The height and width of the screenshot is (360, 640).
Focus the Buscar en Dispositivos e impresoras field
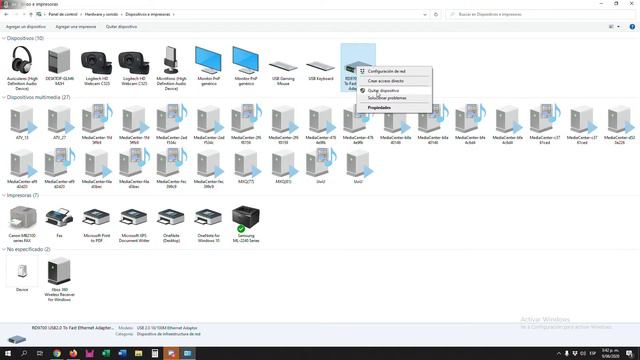(x=541, y=14)
